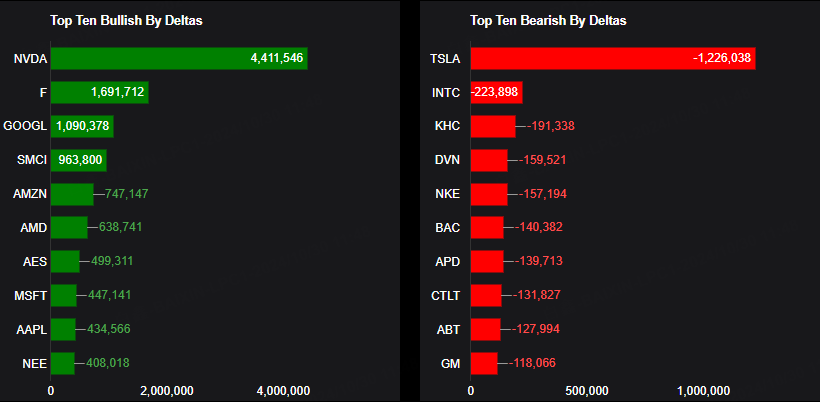Select the AES bullish bar
This screenshot has width=820, height=402.
65,262
